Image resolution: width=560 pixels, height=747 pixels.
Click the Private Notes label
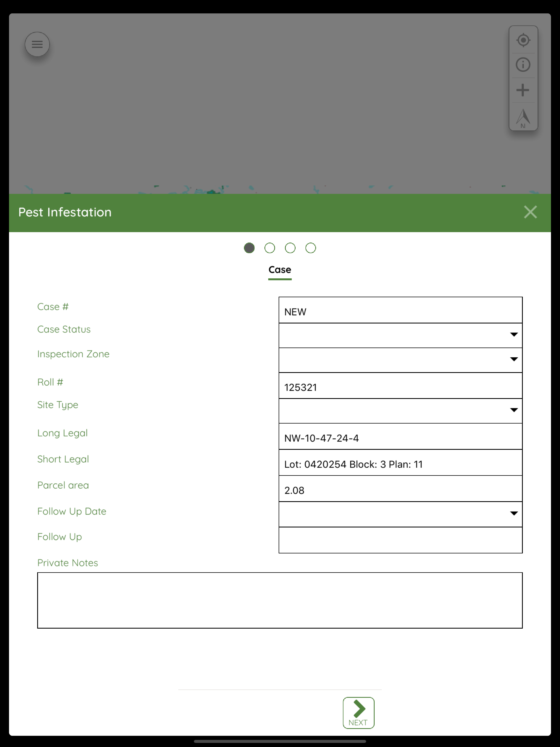pyautogui.click(x=68, y=563)
